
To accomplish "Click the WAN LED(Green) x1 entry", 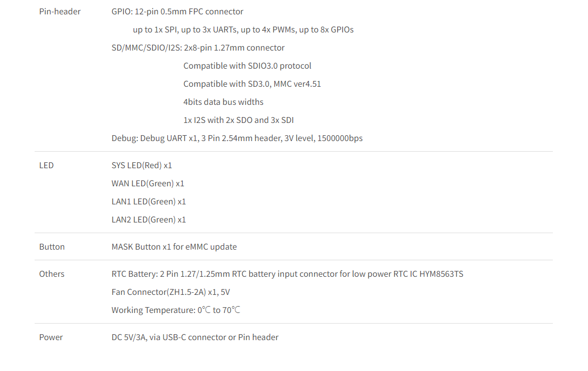I will pos(148,183).
